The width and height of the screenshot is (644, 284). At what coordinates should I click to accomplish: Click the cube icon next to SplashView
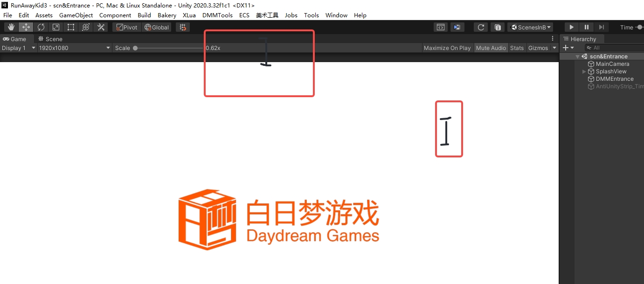pyautogui.click(x=591, y=71)
